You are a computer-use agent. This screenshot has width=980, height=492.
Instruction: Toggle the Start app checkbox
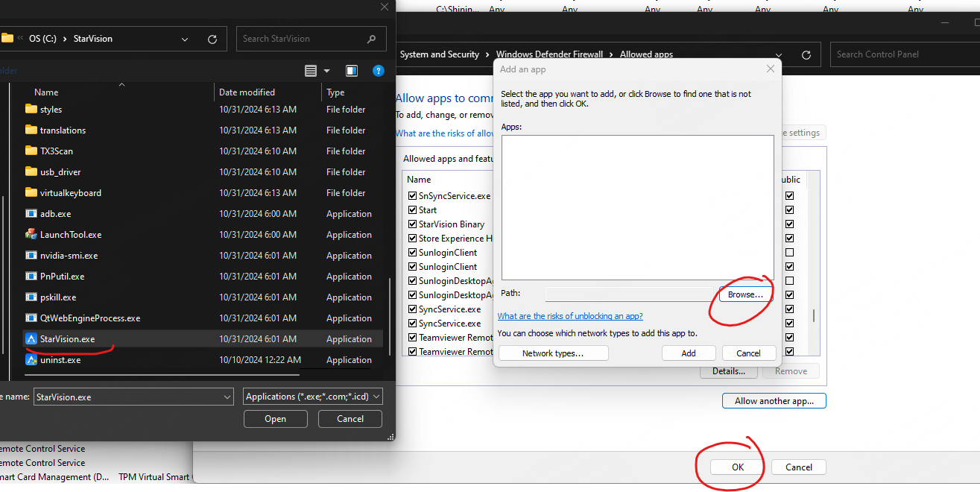point(412,210)
